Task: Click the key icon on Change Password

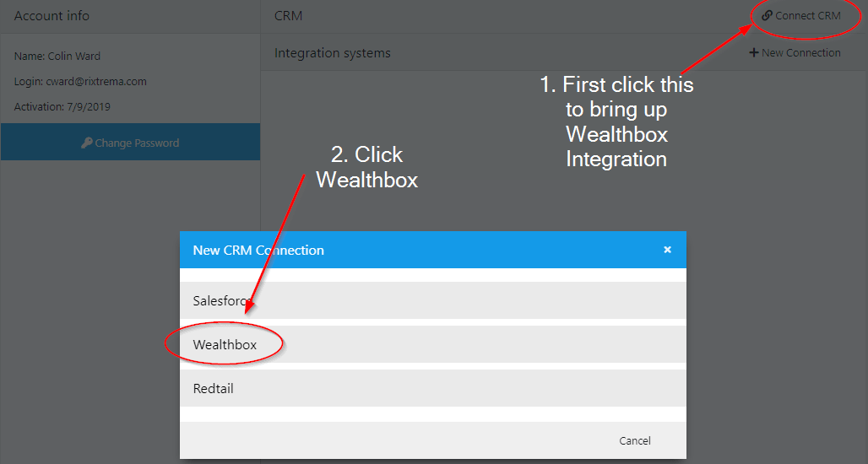Action: pos(86,143)
